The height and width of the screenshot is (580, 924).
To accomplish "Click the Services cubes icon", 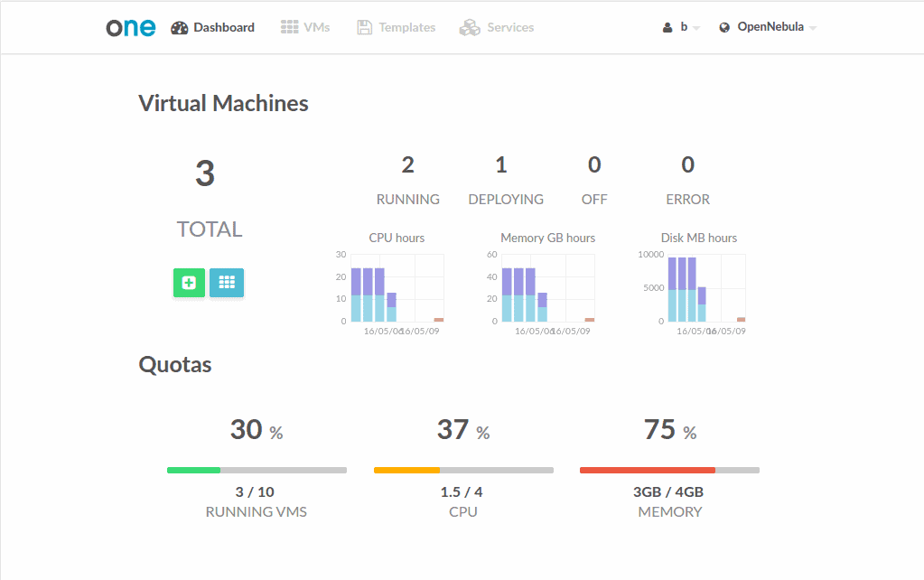I will (x=470, y=27).
